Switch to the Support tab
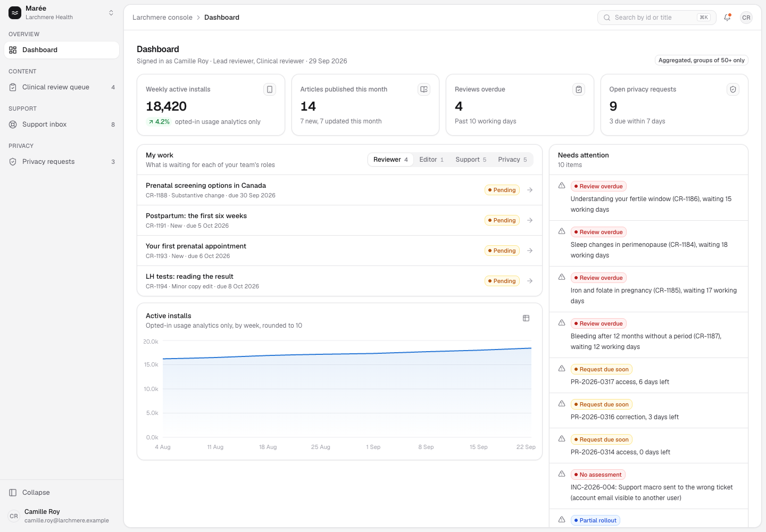This screenshot has width=766, height=532. pos(471,160)
